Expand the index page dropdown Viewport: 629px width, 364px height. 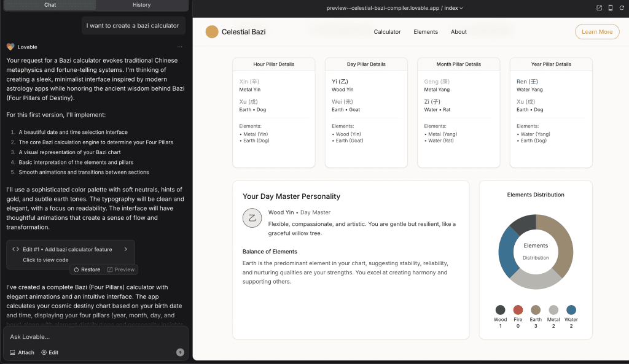tap(453, 8)
